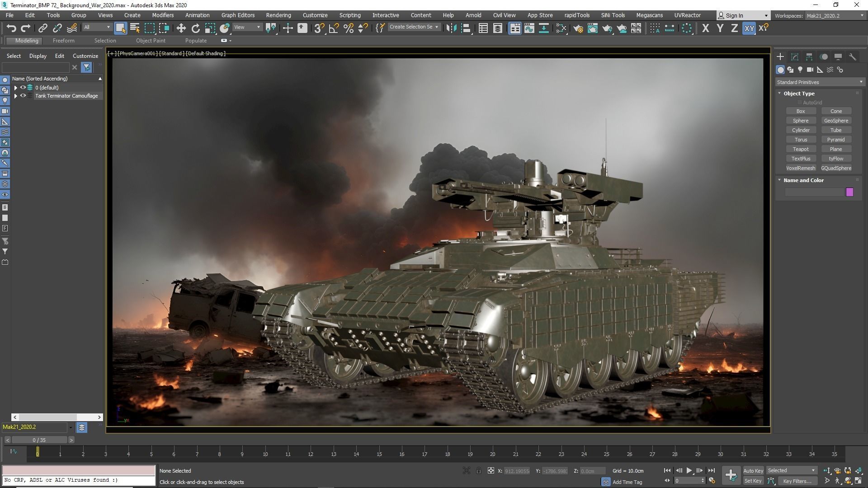
Task: Open the selection filter All dropdown
Action: pos(97,27)
